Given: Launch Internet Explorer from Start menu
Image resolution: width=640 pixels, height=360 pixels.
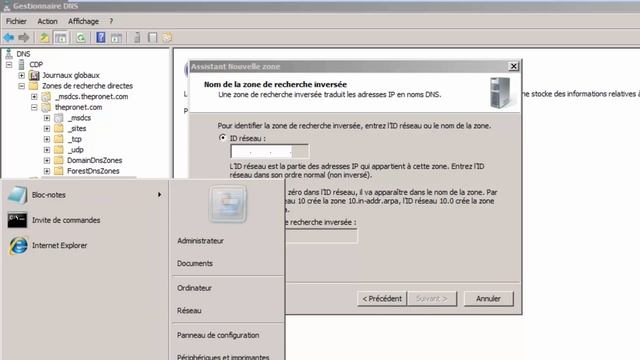Looking at the screenshot, I should (84, 246).
